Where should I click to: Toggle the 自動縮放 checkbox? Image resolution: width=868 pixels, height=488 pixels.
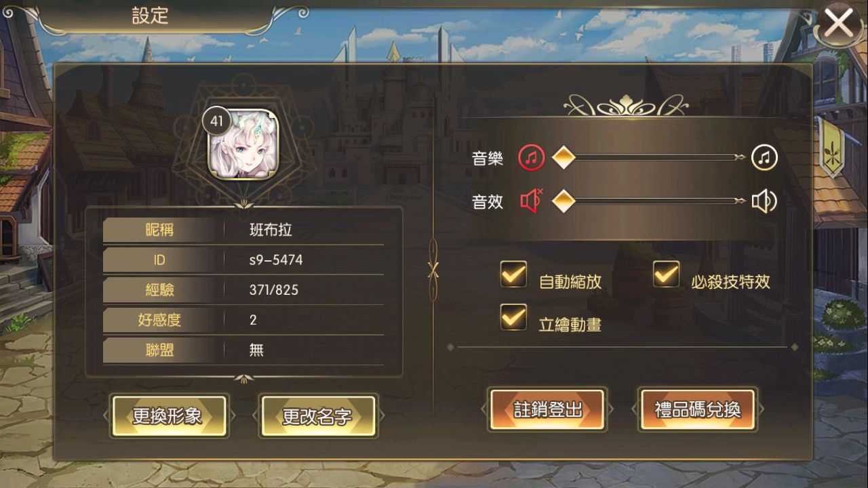(x=513, y=274)
